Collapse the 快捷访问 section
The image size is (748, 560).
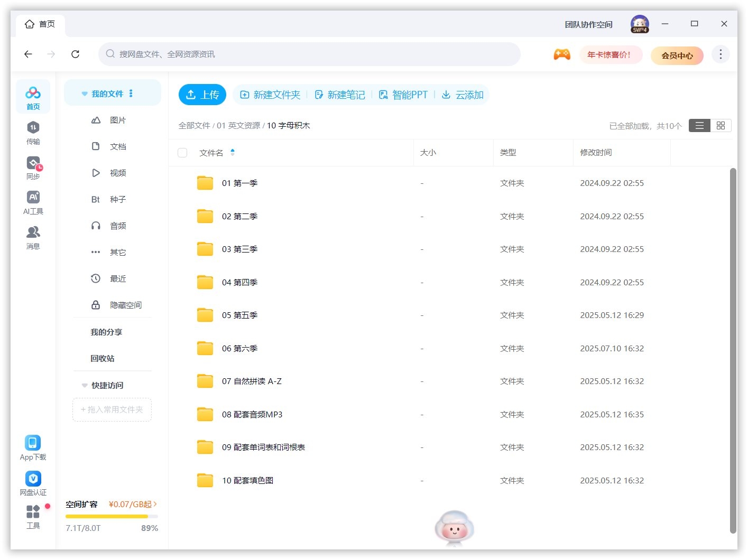tap(85, 385)
